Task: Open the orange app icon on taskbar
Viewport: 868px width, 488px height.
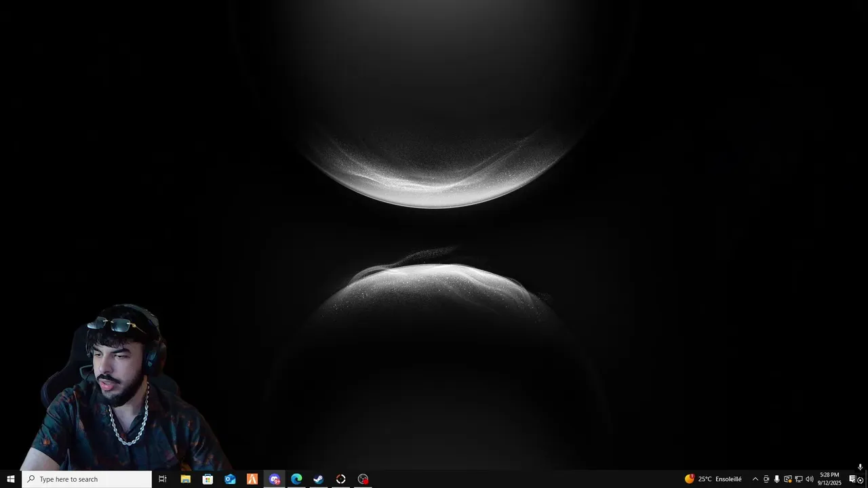Action: point(252,479)
